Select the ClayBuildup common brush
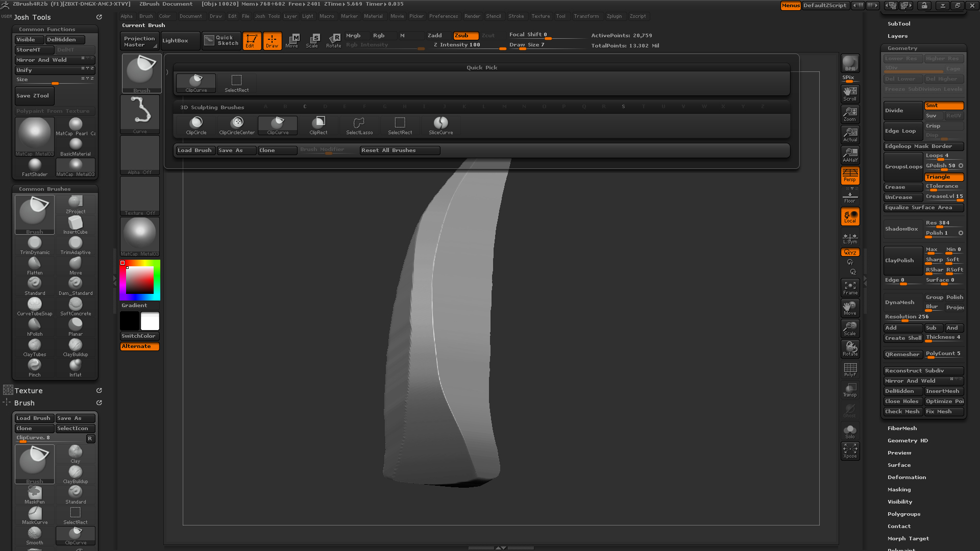Viewport: 980px width, 551px height. click(76, 347)
